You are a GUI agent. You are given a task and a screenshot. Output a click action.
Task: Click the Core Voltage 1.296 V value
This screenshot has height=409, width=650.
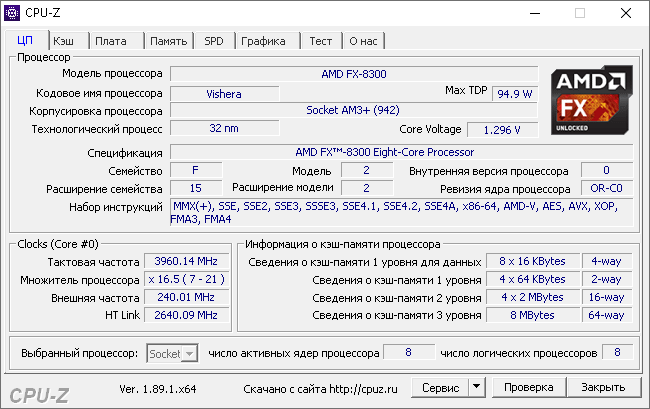502,130
